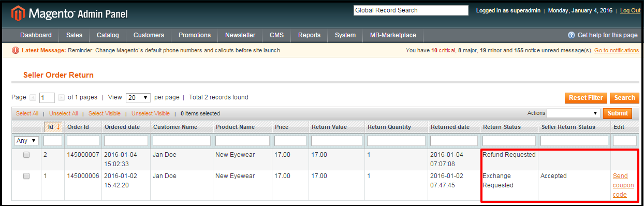Open the Dashboard menu

coord(36,35)
